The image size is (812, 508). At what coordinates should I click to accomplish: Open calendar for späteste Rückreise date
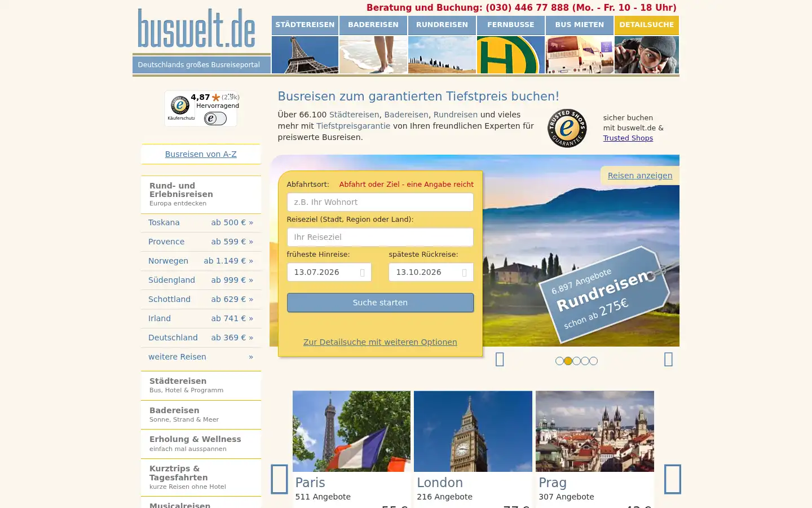click(464, 273)
